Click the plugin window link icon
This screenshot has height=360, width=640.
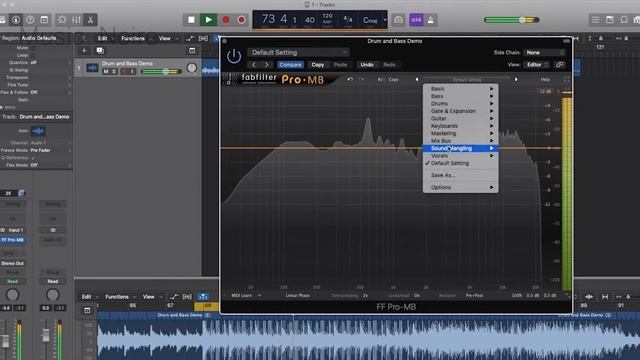[560, 64]
